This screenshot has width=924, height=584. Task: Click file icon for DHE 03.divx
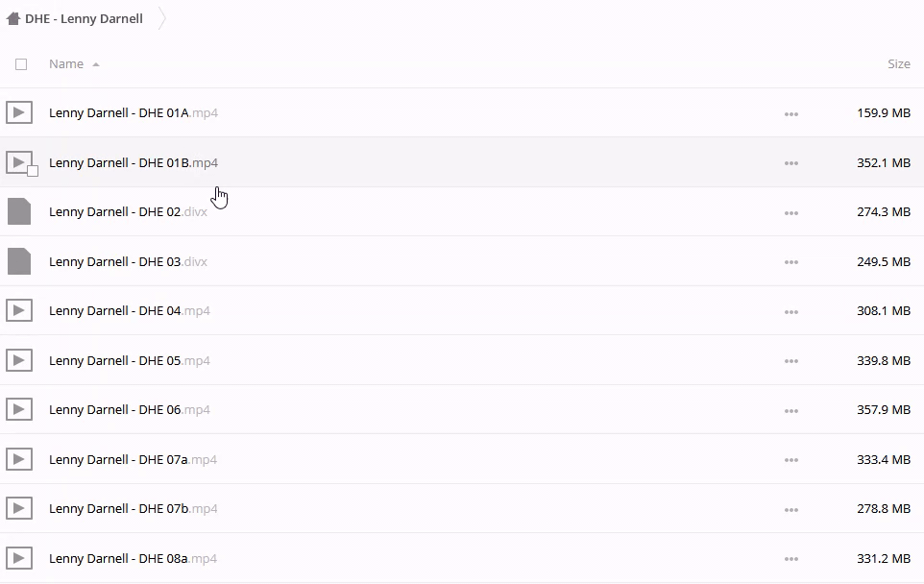pyautogui.click(x=19, y=261)
